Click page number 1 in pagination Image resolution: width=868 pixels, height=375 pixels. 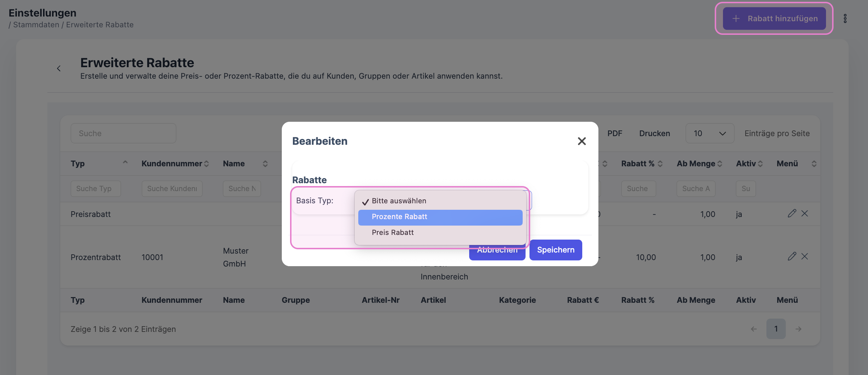776,329
